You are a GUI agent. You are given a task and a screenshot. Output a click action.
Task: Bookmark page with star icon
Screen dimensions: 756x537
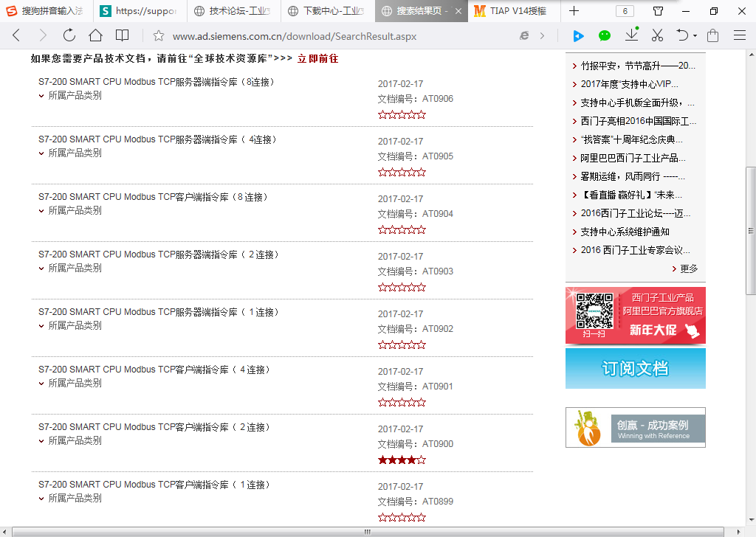(158, 36)
